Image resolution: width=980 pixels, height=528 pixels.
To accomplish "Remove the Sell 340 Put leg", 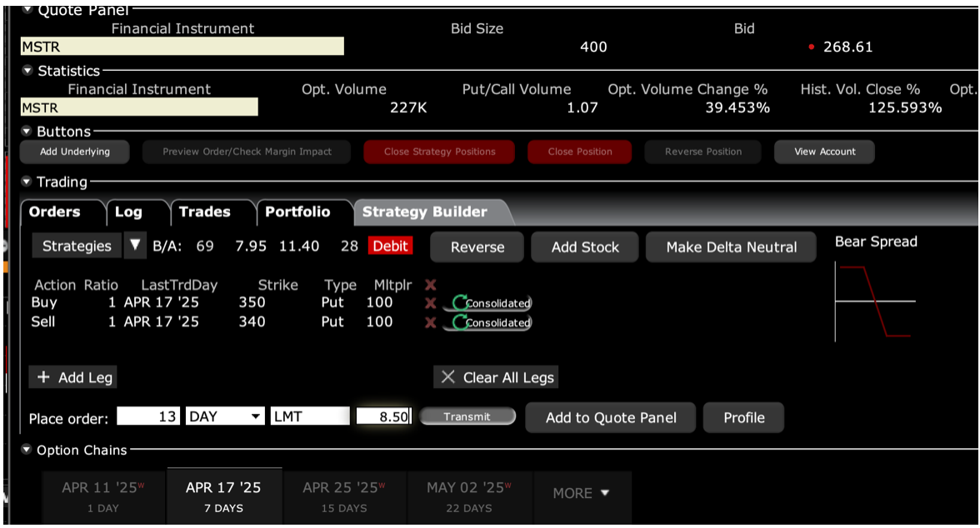I will pos(431,322).
